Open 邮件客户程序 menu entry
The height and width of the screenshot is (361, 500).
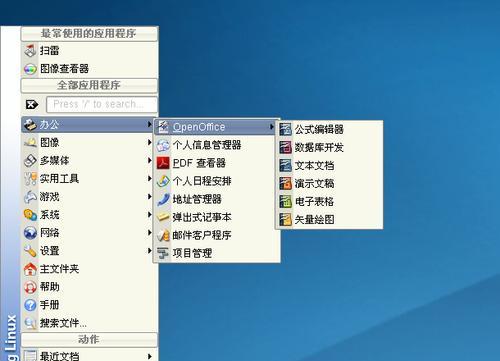pos(217,235)
